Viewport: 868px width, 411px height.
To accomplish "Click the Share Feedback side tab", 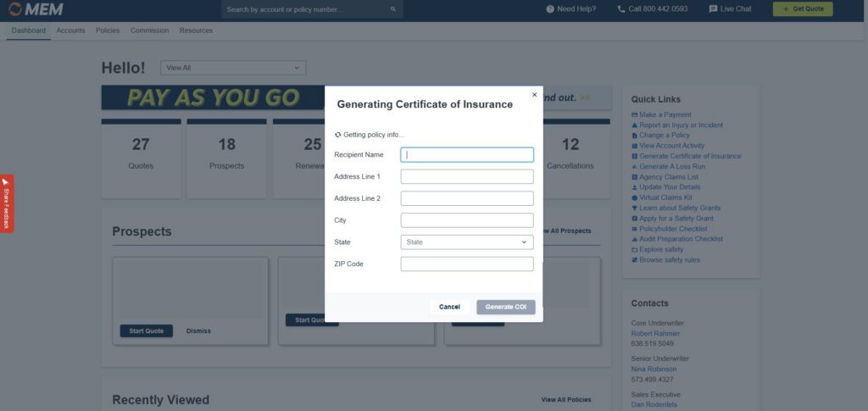I will (6, 203).
